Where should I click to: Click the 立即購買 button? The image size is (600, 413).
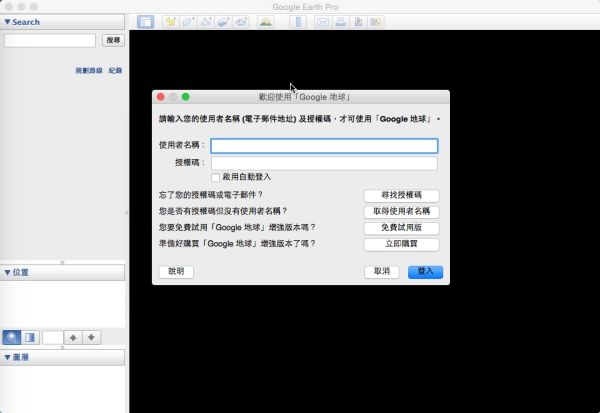pos(401,244)
